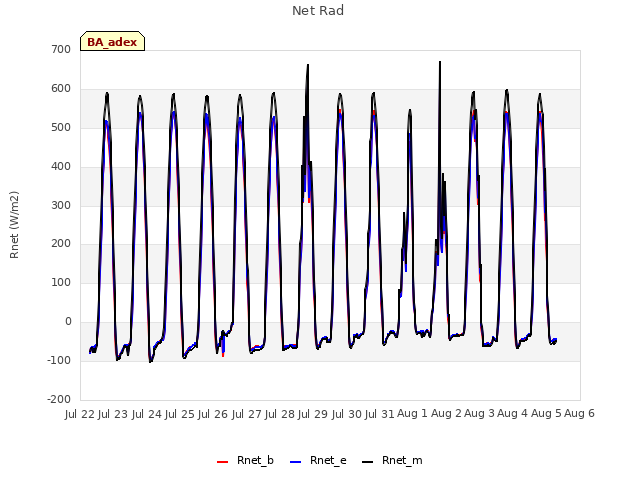
Task: Click the black Rnet_m legend swatch
Action: click(x=367, y=462)
